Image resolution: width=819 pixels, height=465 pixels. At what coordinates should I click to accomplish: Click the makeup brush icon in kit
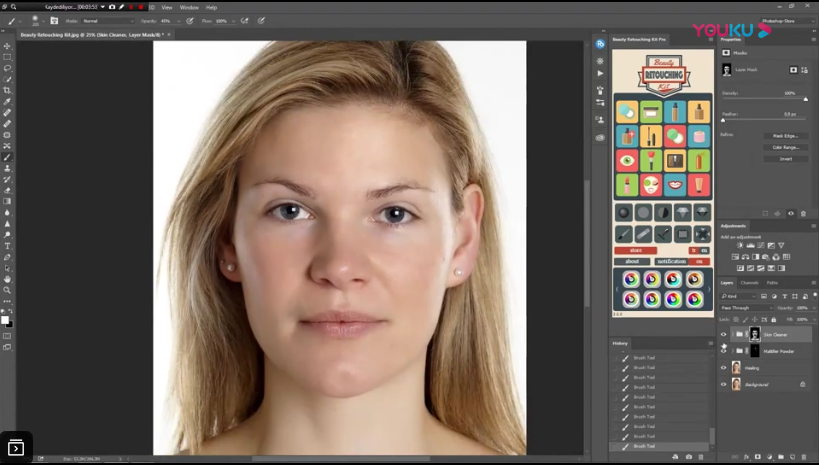point(651,160)
